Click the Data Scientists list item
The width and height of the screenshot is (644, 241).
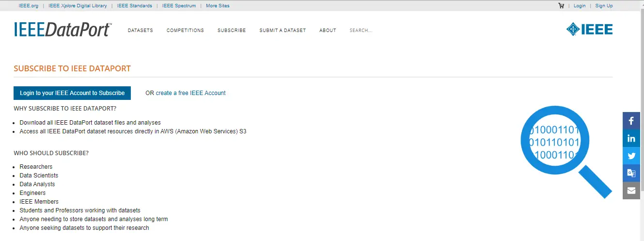(x=39, y=176)
